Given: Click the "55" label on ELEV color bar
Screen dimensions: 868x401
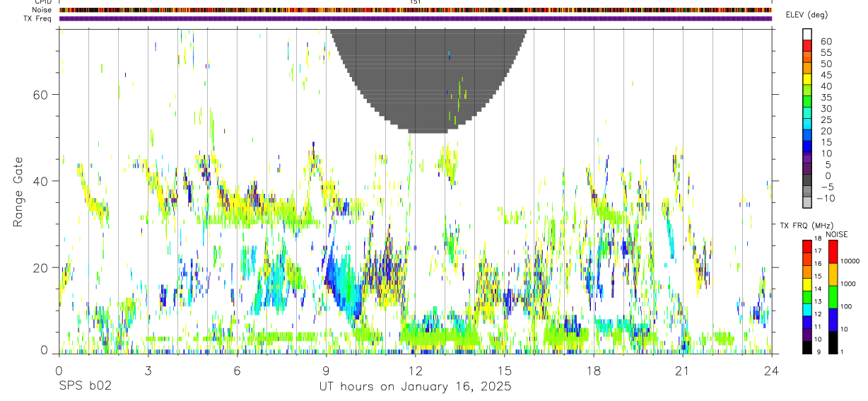Looking at the screenshot, I should 826,53.
